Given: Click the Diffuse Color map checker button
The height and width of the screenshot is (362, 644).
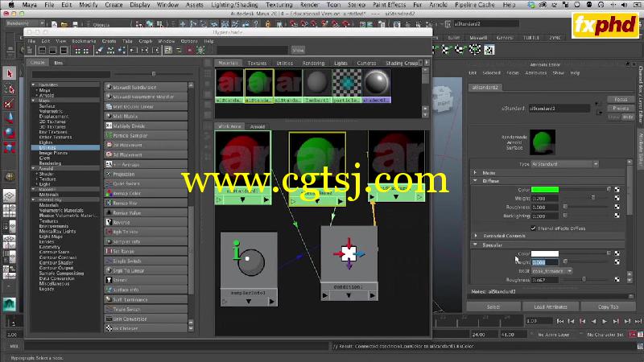Looking at the screenshot, I should (x=617, y=190).
